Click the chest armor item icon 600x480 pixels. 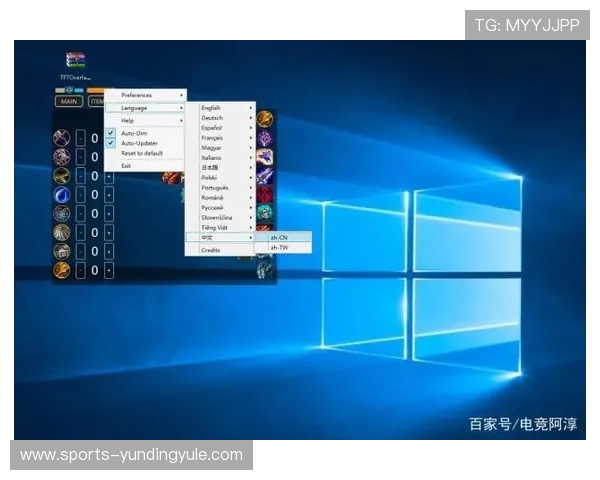tap(62, 251)
